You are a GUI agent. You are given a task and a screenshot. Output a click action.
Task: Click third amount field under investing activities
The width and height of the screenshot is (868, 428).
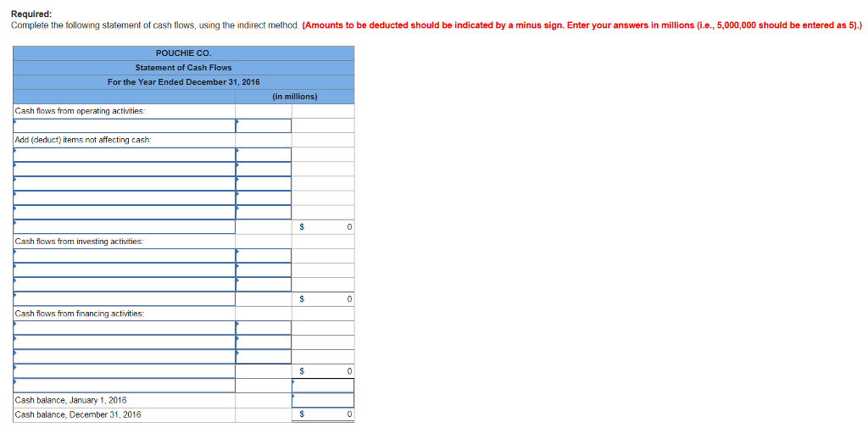[264, 284]
